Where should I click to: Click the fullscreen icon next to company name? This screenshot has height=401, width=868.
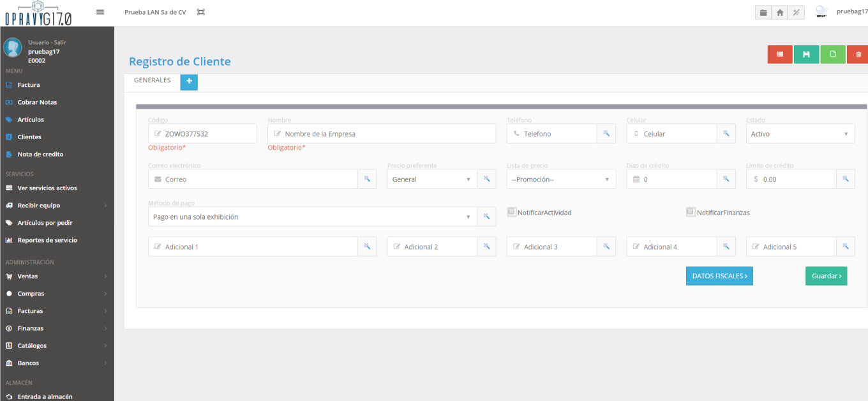pos(200,11)
